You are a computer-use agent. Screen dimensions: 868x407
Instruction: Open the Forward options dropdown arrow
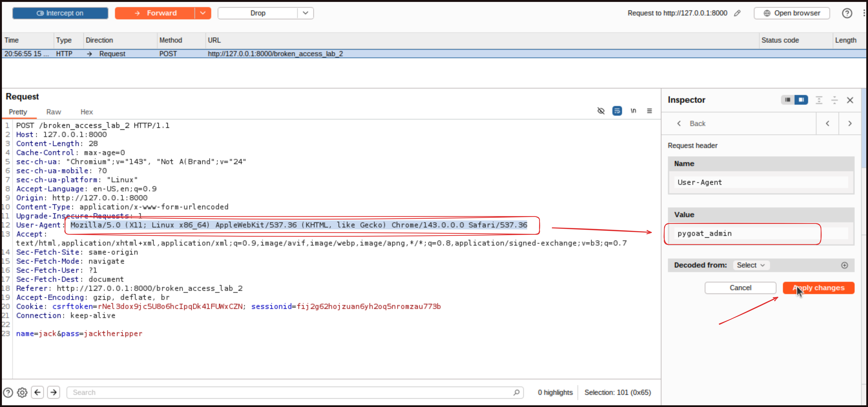click(x=203, y=13)
